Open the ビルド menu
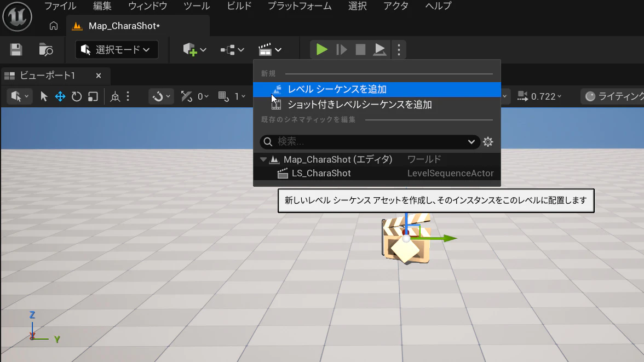Image resolution: width=644 pixels, height=362 pixels. coord(239,6)
